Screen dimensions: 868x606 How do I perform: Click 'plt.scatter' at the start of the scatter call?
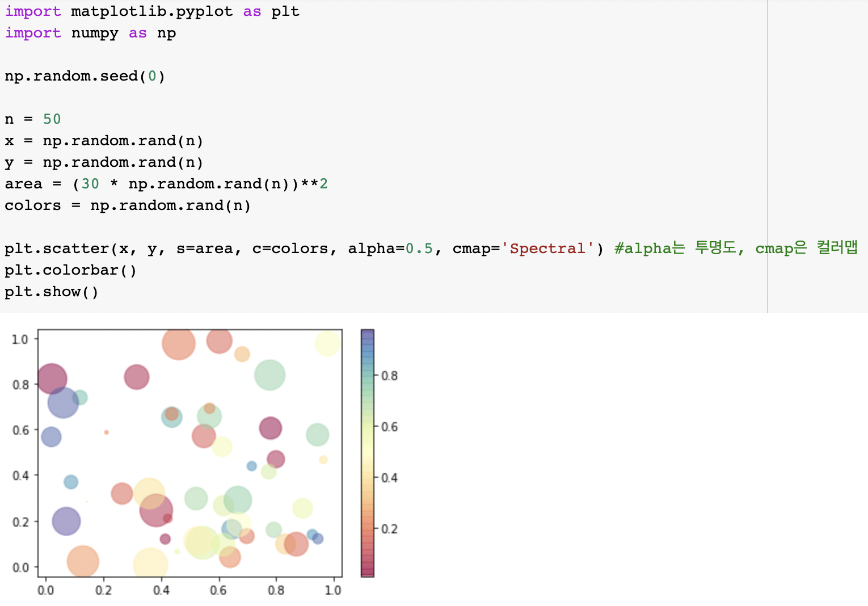point(57,249)
